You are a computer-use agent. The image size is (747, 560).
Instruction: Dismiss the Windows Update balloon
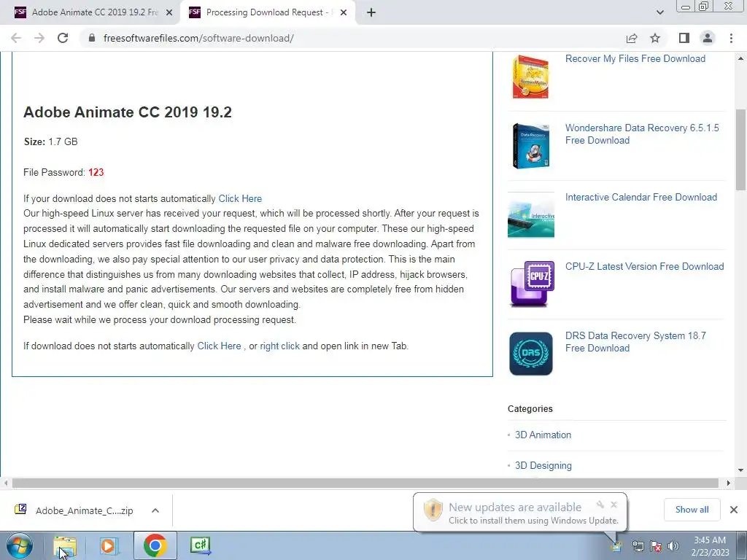click(x=614, y=505)
